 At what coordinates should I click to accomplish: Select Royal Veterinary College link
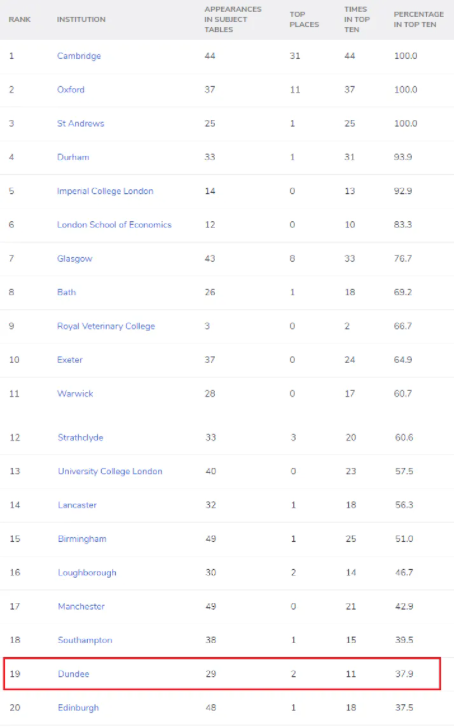tap(106, 326)
